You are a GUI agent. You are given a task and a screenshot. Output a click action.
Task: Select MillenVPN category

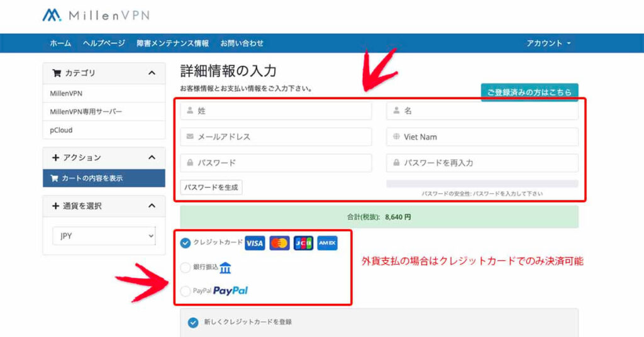pos(104,94)
